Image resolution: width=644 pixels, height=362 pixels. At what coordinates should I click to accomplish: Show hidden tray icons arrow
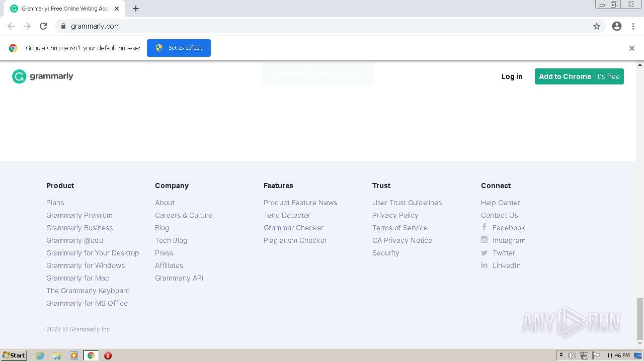(561, 355)
